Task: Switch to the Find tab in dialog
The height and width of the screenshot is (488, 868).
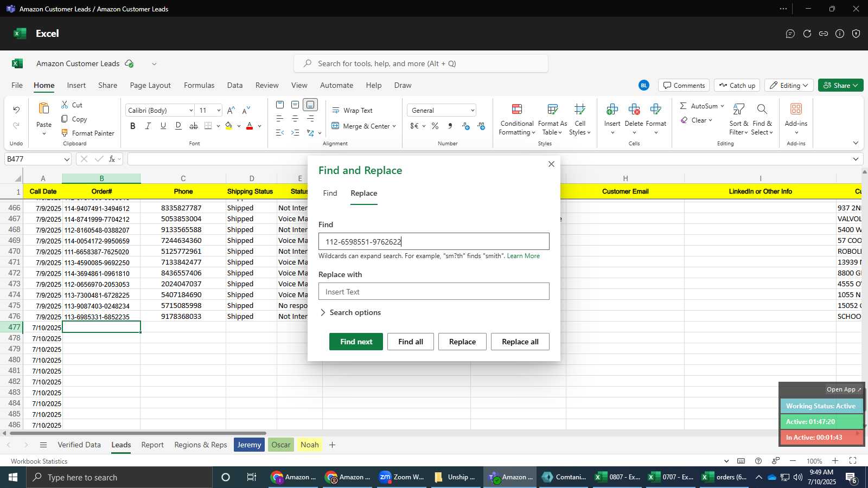Action: (x=330, y=193)
